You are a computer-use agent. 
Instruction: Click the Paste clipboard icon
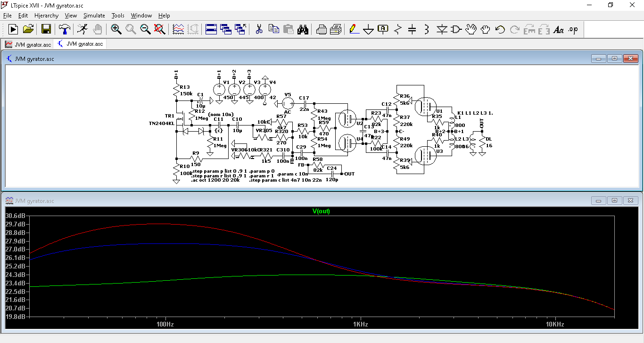tap(288, 29)
